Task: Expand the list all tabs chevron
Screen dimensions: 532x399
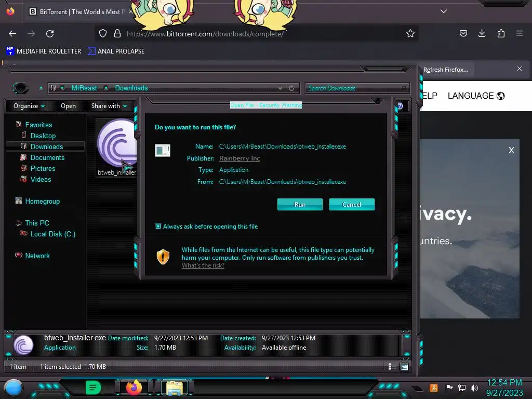Action: point(444,11)
